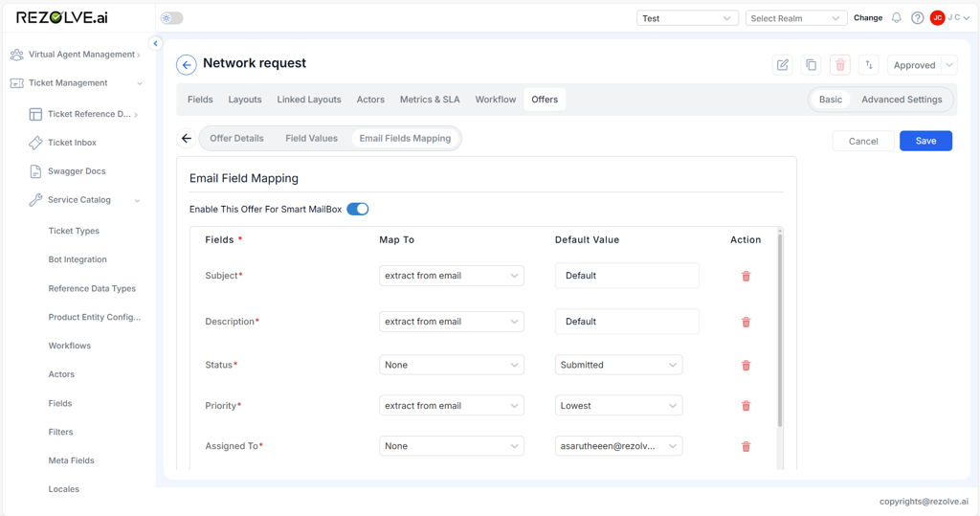Open Description Map To dropdown
The image size is (980, 516).
(452, 322)
